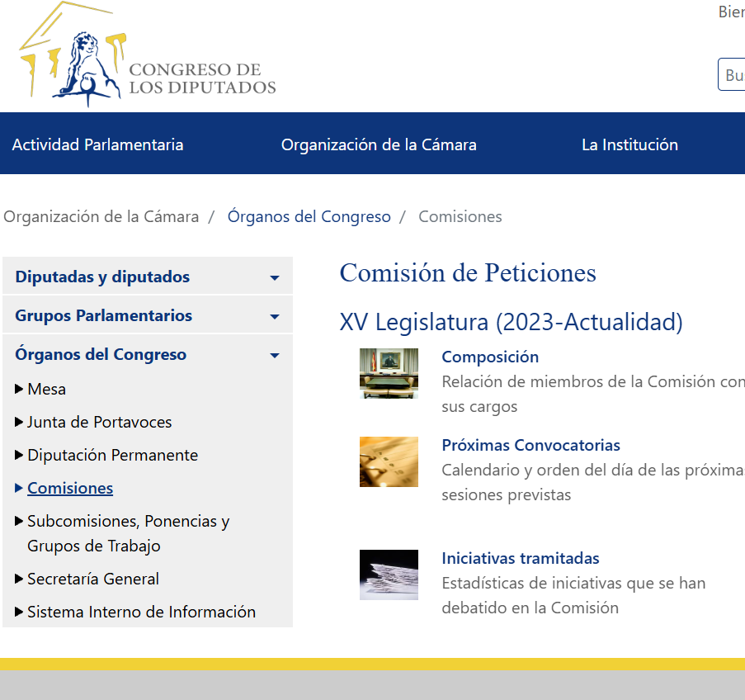Click the Órganos del Congreso breadcrumb link
Viewport: 745px width, 700px height.
point(309,216)
